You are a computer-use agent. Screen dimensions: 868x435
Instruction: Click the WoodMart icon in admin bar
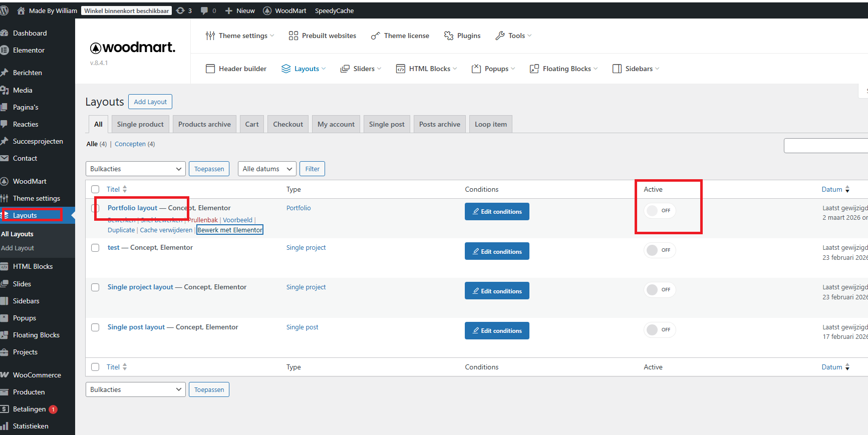pyautogui.click(x=267, y=11)
